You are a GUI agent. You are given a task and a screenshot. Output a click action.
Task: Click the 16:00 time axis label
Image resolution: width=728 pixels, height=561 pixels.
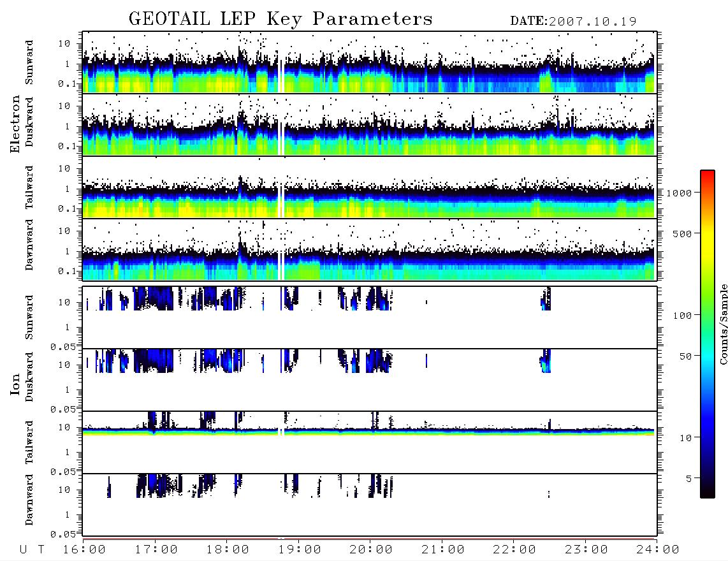(84, 550)
